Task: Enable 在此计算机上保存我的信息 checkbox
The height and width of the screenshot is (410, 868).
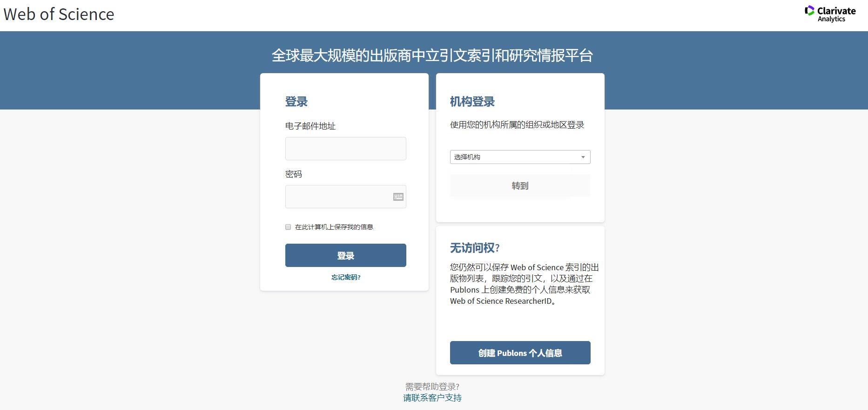Action: tap(288, 227)
